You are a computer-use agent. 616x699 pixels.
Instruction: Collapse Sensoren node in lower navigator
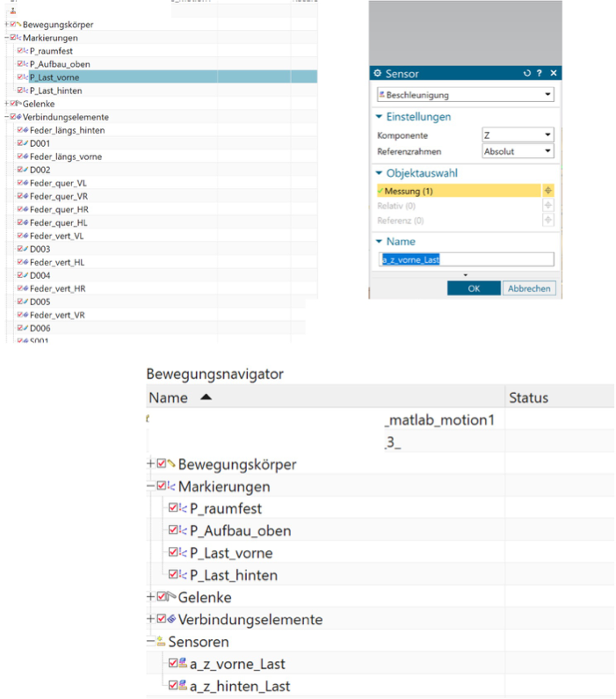(150, 642)
